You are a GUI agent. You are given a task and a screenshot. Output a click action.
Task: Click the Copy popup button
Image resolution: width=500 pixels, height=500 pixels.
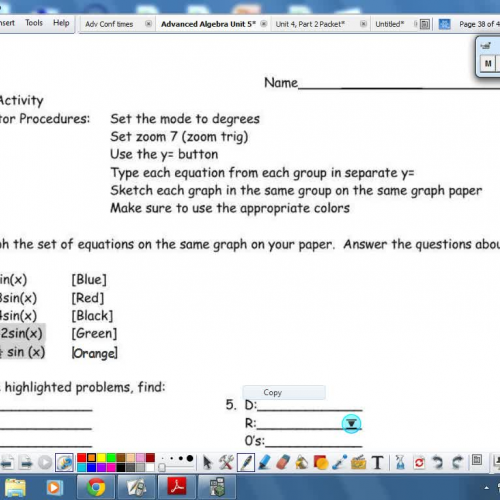tap(284, 393)
